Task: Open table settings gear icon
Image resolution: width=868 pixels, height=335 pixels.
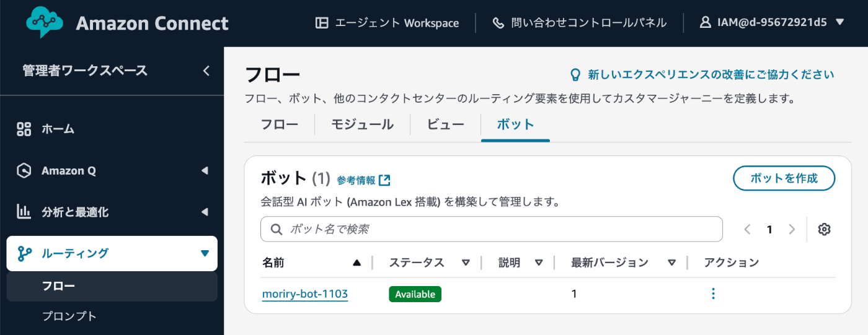Action: (x=824, y=230)
